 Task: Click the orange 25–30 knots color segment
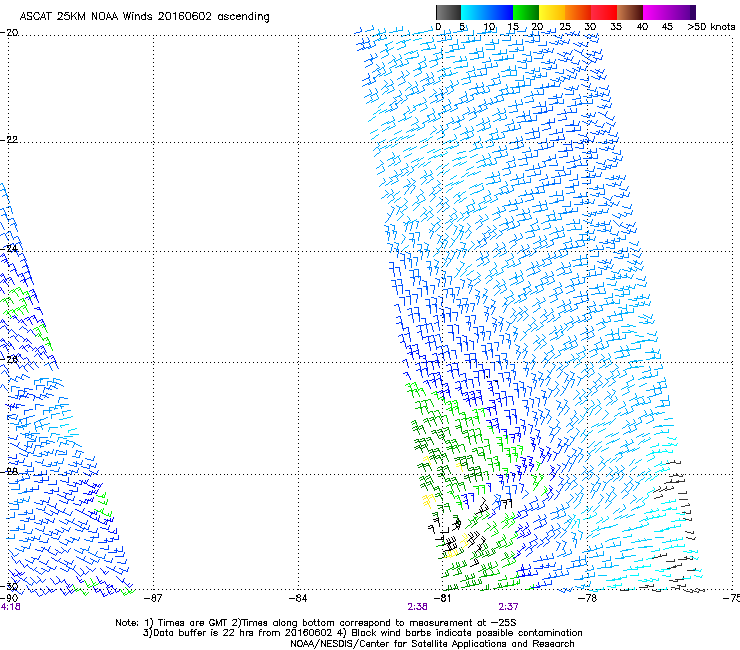(x=578, y=12)
